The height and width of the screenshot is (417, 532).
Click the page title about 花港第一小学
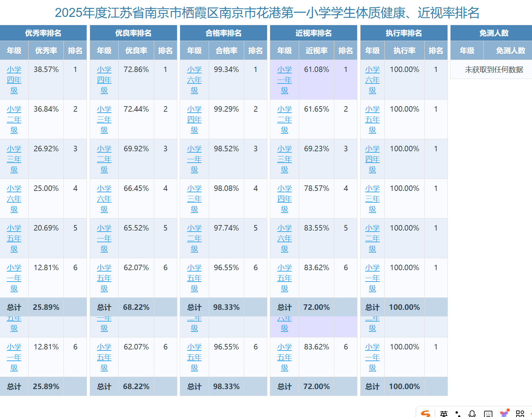[x=267, y=13]
